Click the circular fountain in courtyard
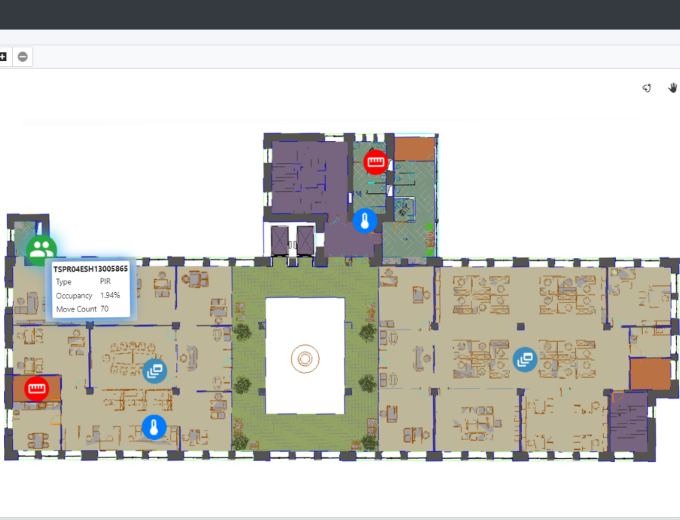 click(305, 359)
